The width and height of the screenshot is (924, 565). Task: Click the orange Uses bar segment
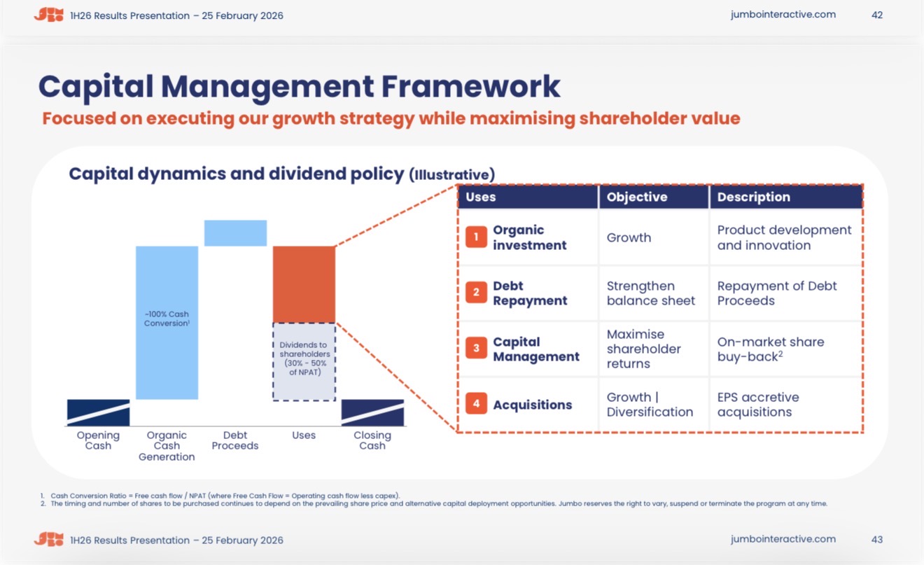[304, 284]
